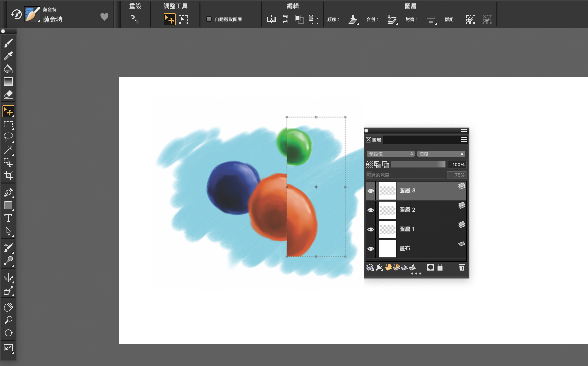Click the 重設 reset tool button

point(135,19)
